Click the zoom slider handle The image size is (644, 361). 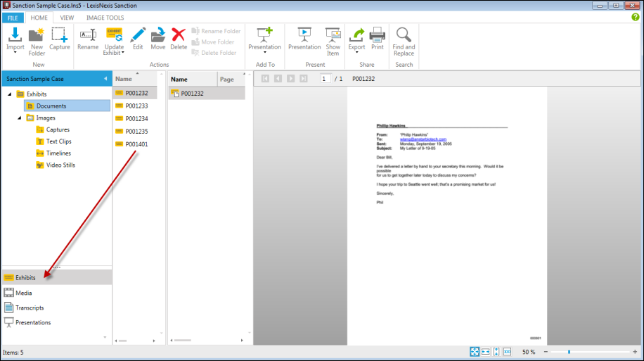click(x=569, y=352)
